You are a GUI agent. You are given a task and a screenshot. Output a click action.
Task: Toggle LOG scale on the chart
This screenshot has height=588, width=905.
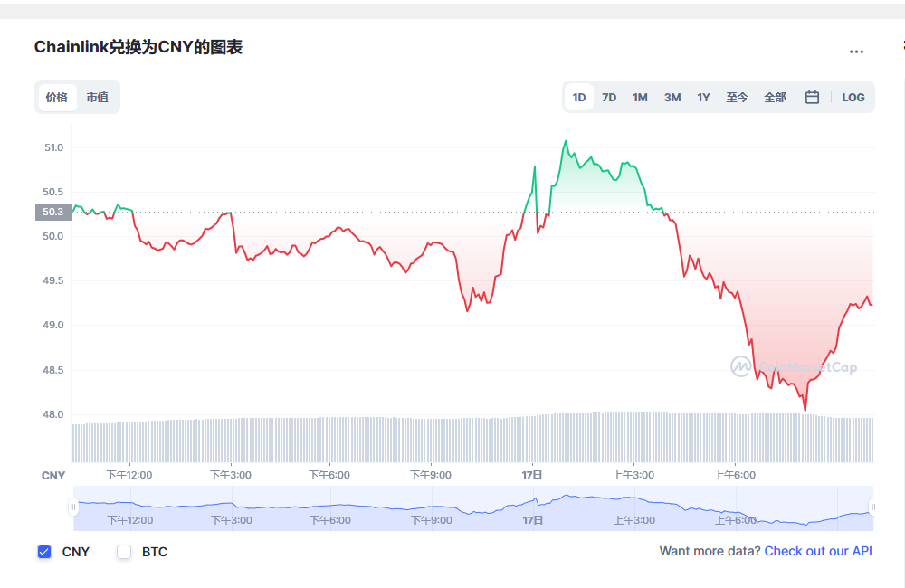coord(853,97)
